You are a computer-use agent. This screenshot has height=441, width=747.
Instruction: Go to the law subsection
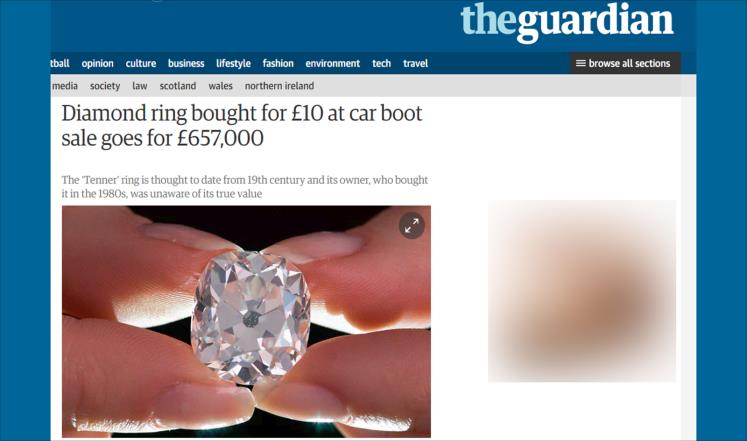tap(140, 86)
